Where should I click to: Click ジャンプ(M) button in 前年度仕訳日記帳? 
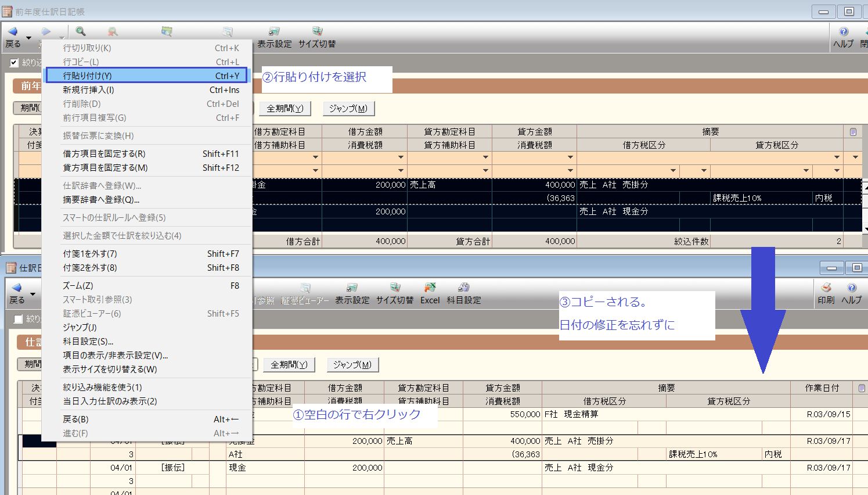point(348,109)
